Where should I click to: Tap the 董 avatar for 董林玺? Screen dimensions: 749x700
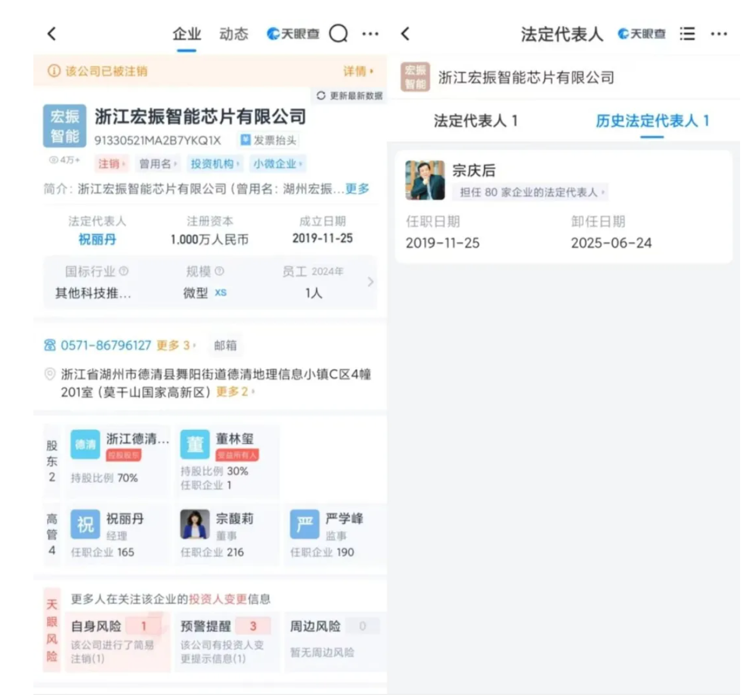[195, 444]
